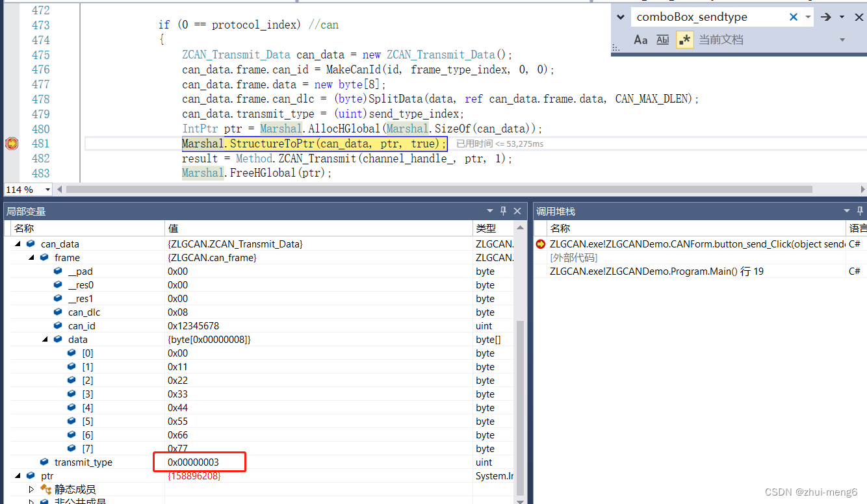This screenshot has width=867, height=504.
Task: Click the 语言 header in call stack
Action: pyautogui.click(x=857, y=228)
